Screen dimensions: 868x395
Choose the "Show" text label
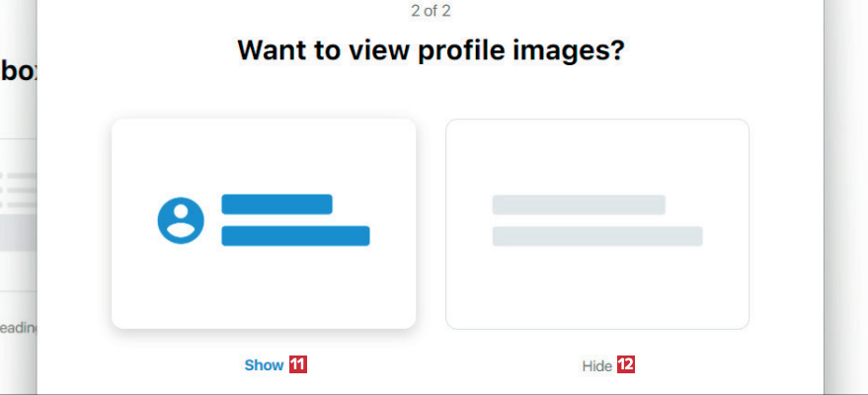pos(264,365)
